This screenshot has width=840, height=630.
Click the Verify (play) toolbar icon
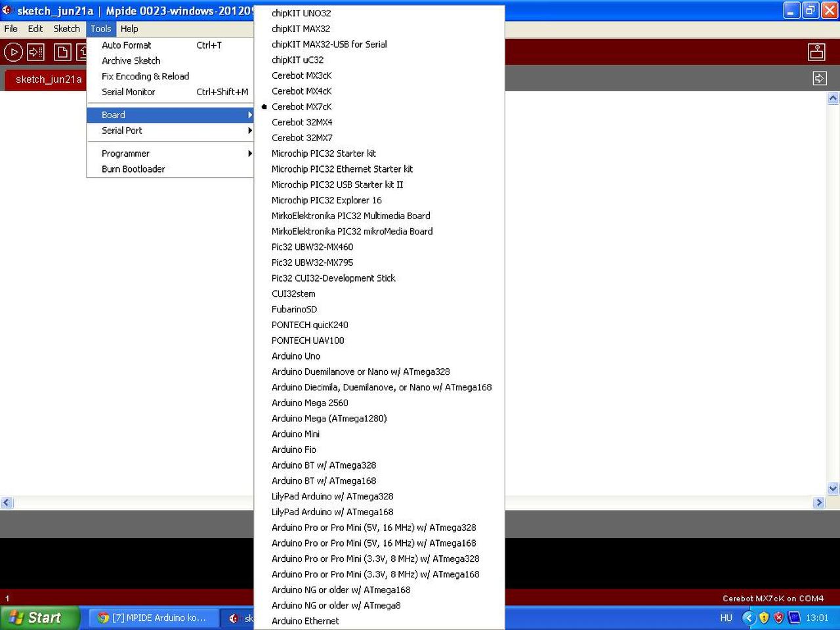click(13, 52)
